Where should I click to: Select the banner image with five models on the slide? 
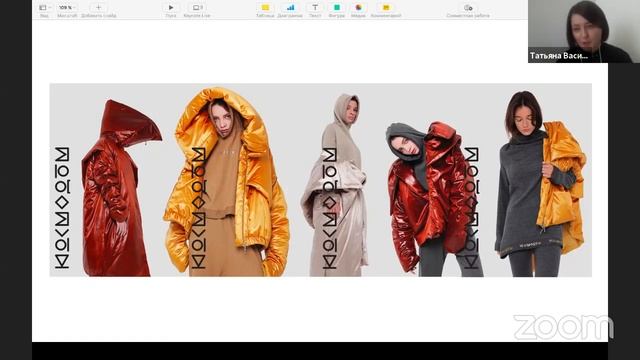(x=320, y=180)
